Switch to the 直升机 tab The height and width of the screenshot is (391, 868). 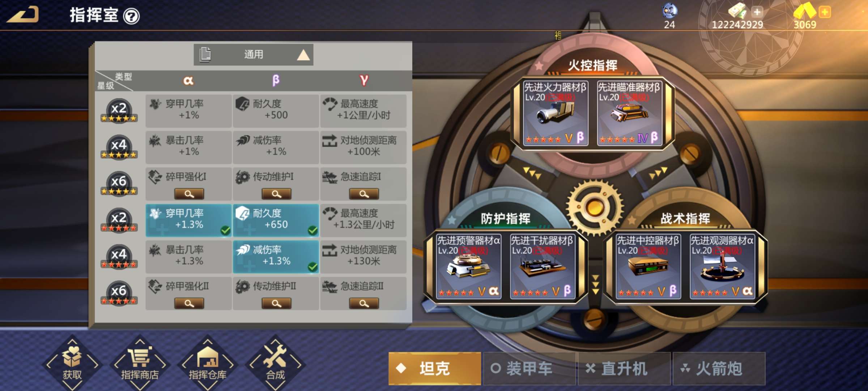tap(624, 369)
